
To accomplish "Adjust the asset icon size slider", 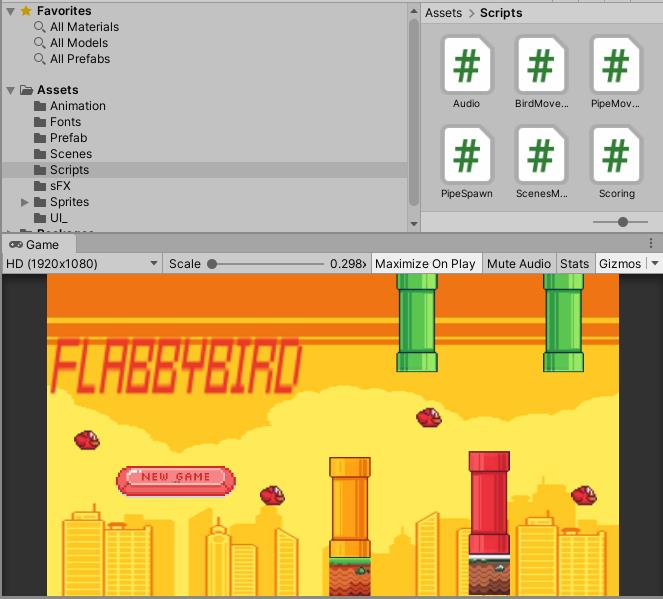I will (x=620, y=222).
